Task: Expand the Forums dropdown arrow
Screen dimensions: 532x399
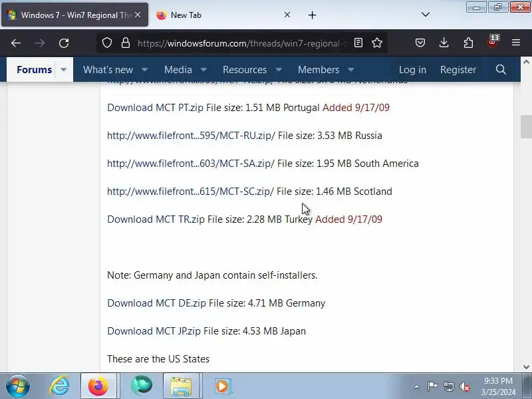Action: pos(63,70)
